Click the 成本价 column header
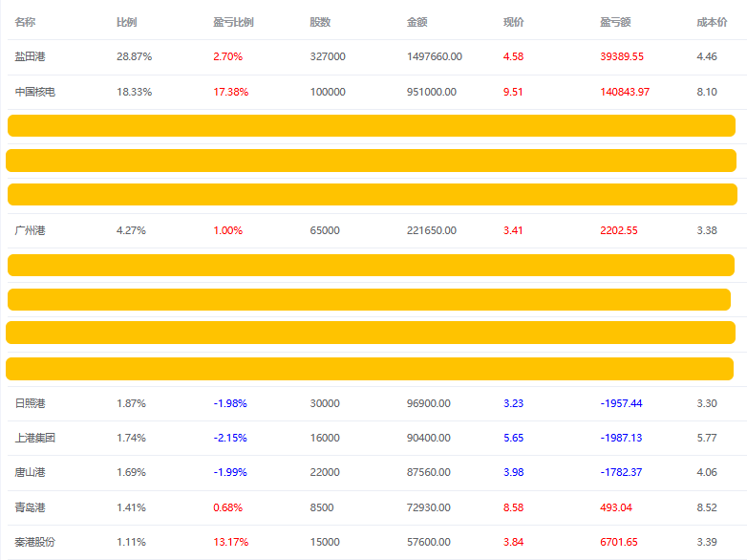 713,22
